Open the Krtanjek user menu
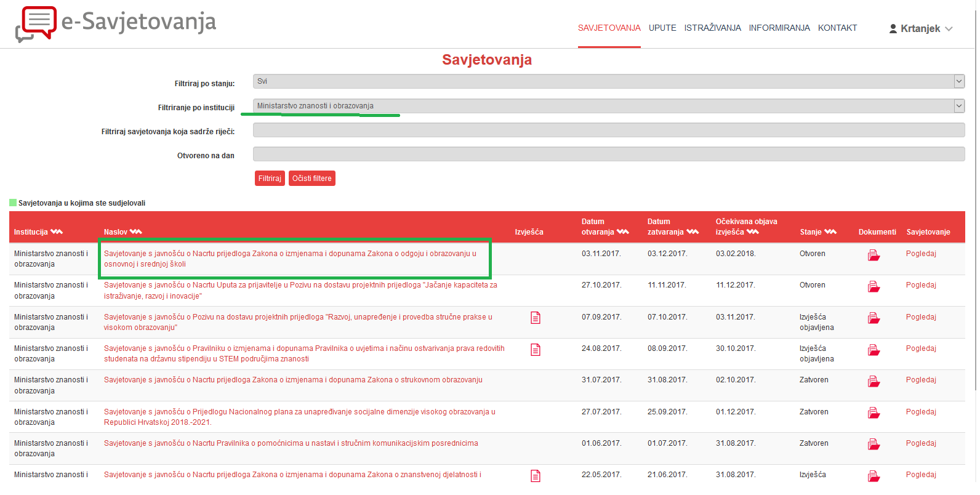The height and width of the screenshot is (495, 980). coord(920,28)
